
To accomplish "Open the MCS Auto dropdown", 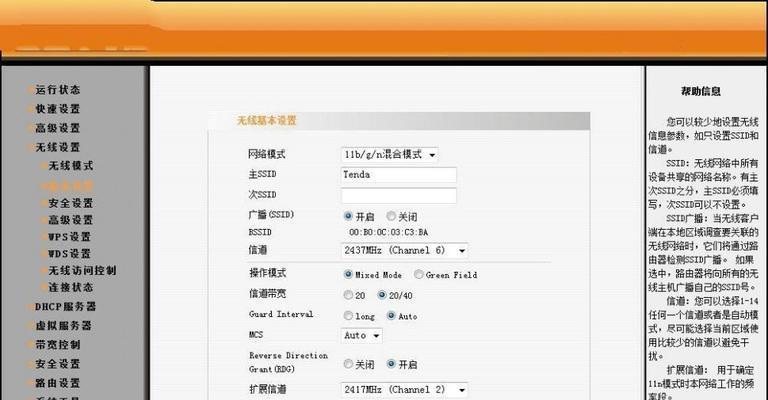I will point(361,336).
